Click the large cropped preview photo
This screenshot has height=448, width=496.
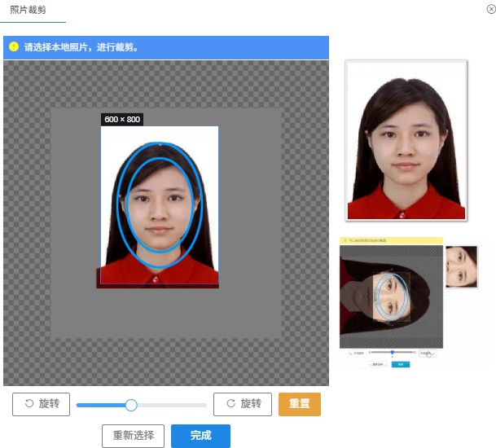[406, 140]
